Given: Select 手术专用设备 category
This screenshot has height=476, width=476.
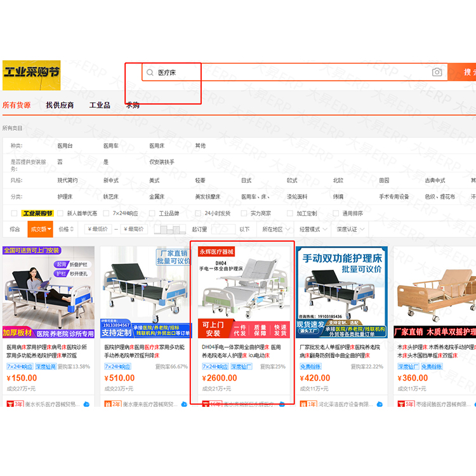Looking at the screenshot, I should pyautogui.click(x=393, y=197).
